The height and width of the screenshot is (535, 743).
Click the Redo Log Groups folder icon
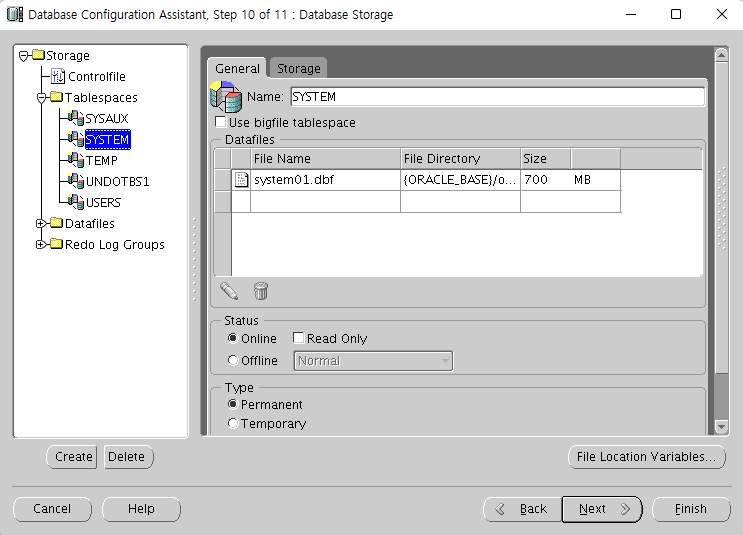point(56,244)
